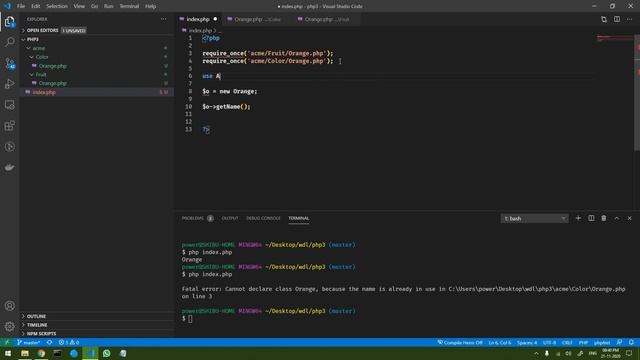This screenshot has width=640, height=360.
Task: Switch to Orange.php Fruit editor tab
Action: point(327,19)
